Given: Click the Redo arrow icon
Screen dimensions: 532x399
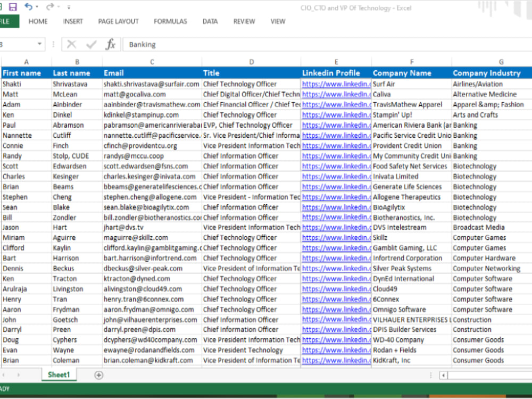Looking at the screenshot, I should pos(50,7).
